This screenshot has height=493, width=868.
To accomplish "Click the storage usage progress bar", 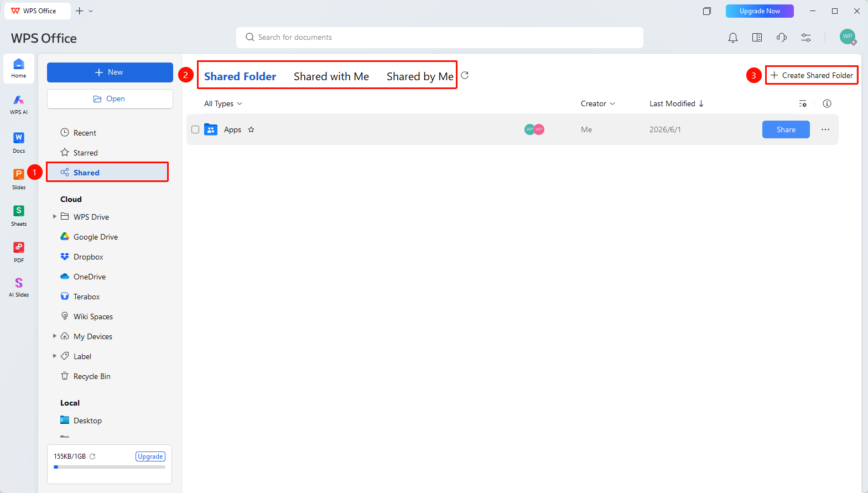I will [x=110, y=467].
